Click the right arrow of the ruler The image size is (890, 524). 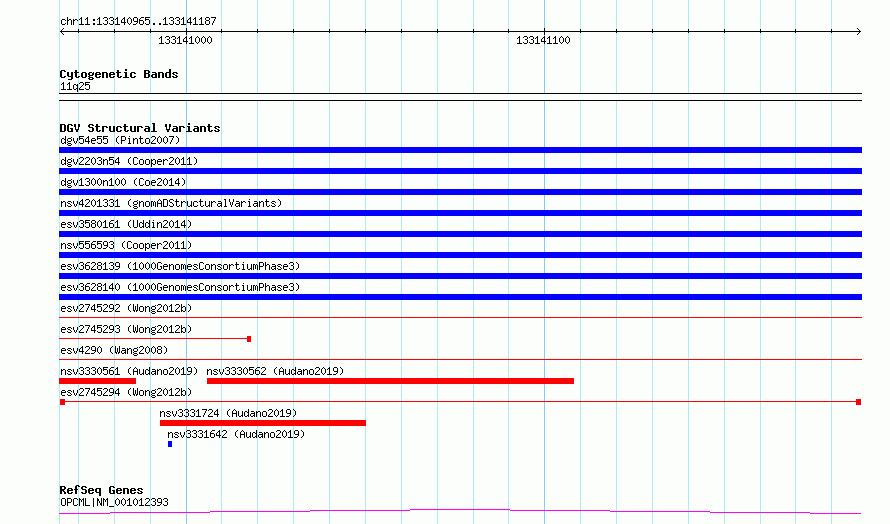(x=858, y=31)
